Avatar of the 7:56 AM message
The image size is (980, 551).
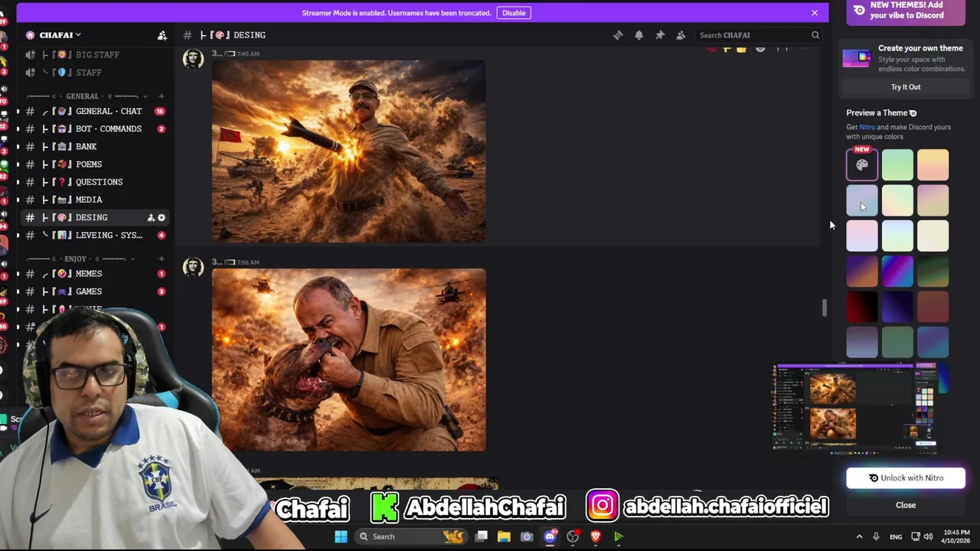pos(193,267)
